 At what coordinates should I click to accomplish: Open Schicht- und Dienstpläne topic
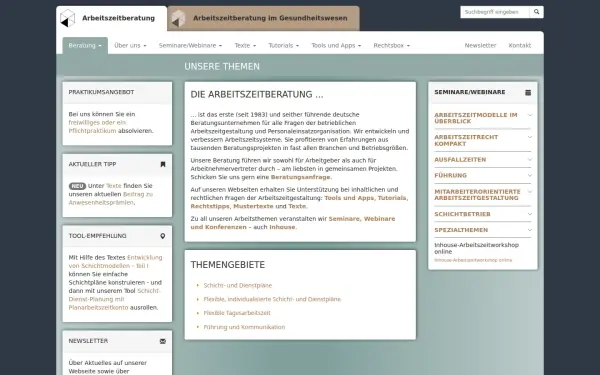pyautogui.click(x=238, y=285)
